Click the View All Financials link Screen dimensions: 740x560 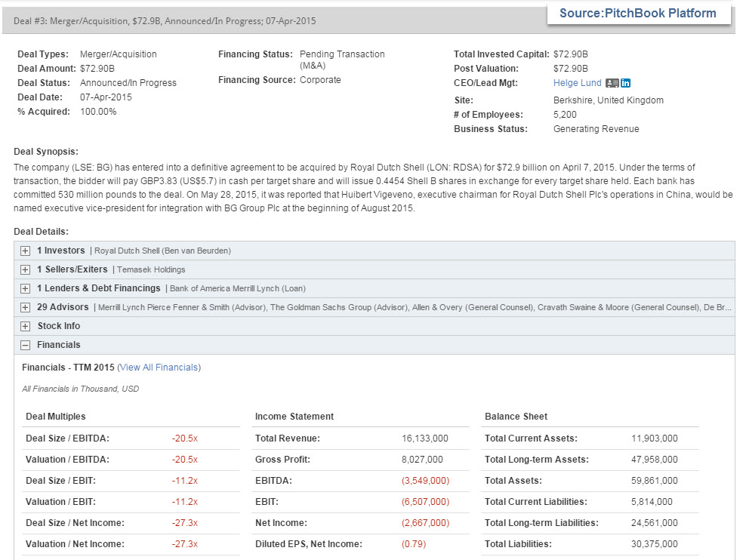point(159,368)
